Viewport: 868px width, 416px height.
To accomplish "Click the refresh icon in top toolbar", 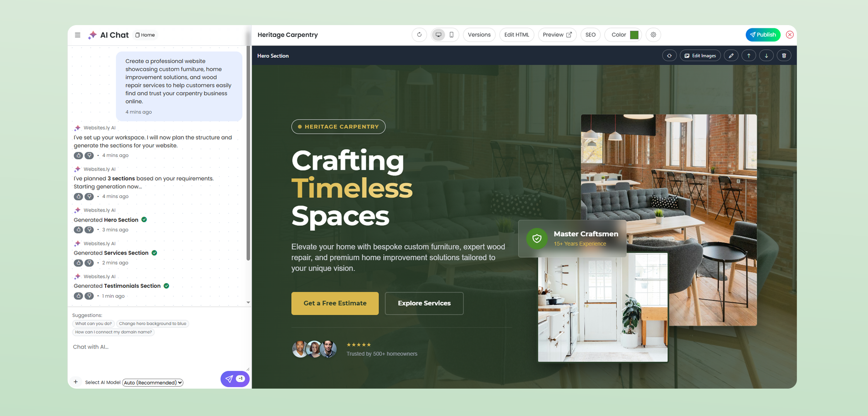I will pyautogui.click(x=419, y=35).
